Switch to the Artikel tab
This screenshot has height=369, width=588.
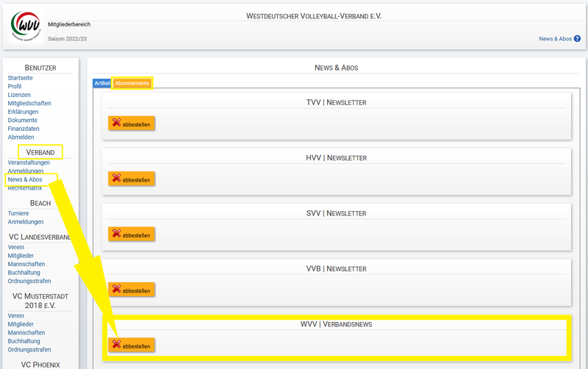click(102, 84)
